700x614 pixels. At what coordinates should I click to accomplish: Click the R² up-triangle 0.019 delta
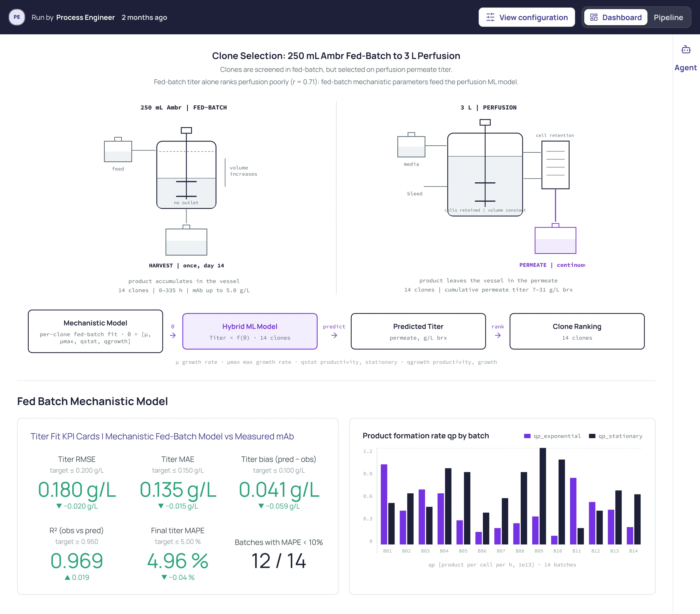[77, 577]
